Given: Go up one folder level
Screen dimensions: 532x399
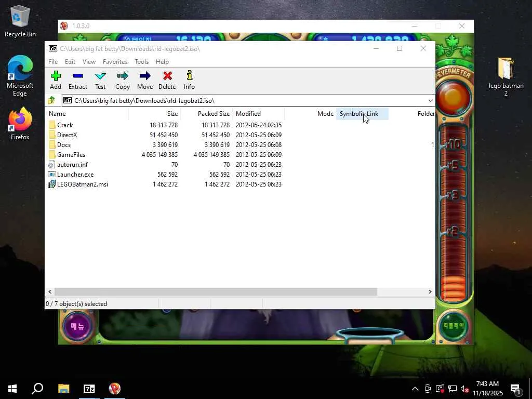Looking at the screenshot, I should pos(51,100).
